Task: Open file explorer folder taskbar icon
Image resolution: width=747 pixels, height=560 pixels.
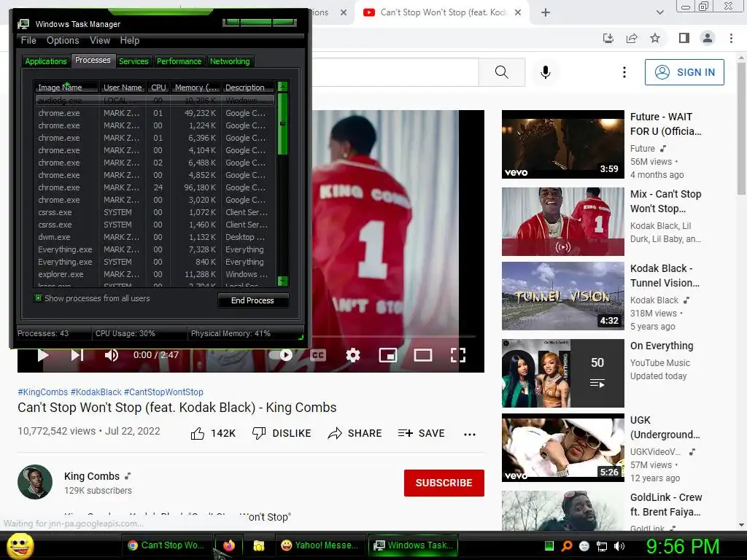Action: pos(259,545)
